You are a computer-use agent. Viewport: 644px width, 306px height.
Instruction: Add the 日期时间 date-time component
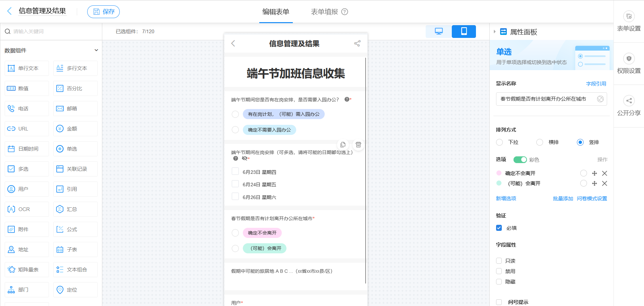pyautogui.click(x=26, y=149)
